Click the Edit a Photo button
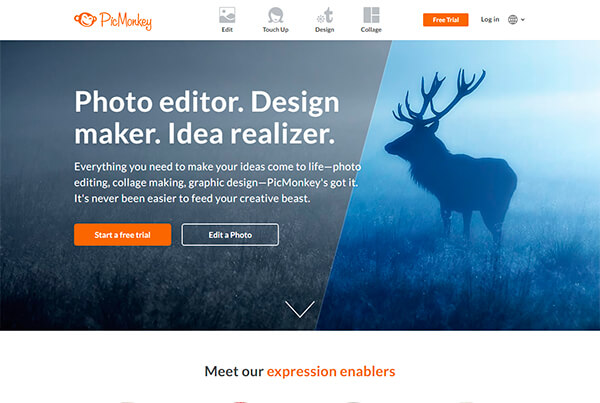Image resolution: width=600 pixels, height=403 pixels. point(230,235)
